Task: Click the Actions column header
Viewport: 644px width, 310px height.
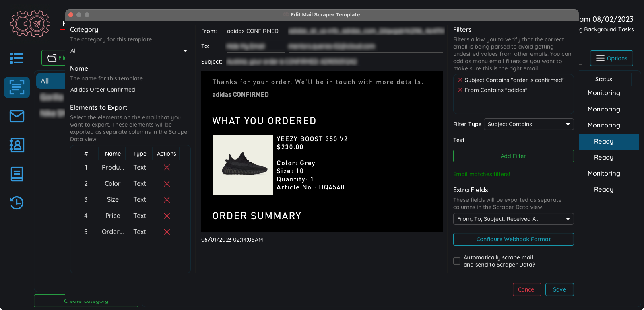Action: [x=167, y=154]
